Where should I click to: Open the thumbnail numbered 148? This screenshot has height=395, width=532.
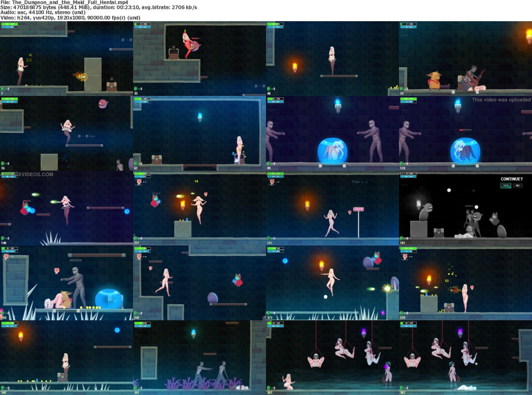coord(67,208)
